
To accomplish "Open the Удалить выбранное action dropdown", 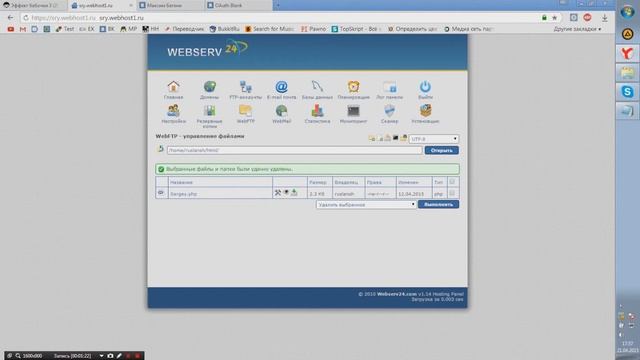I will 366,204.
